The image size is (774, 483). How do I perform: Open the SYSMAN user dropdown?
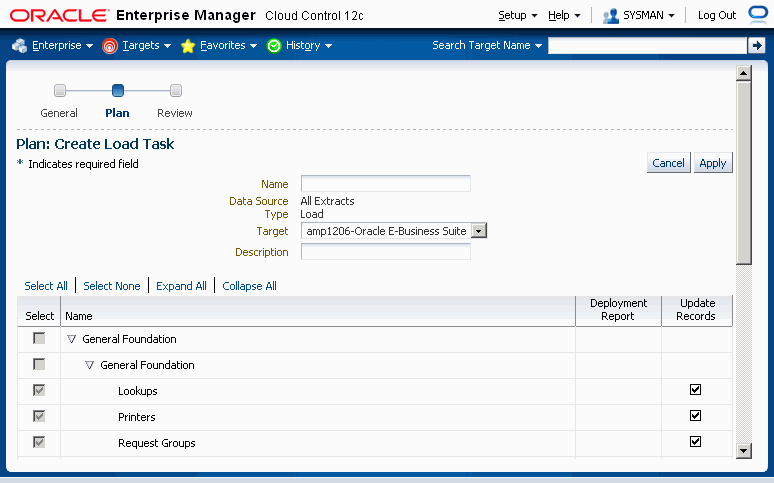[648, 15]
